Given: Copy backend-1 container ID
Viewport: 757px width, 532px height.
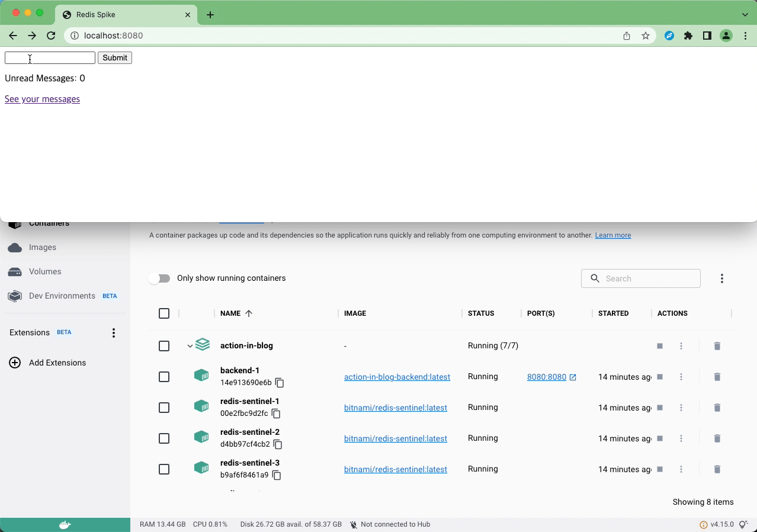Looking at the screenshot, I should tap(280, 383).
